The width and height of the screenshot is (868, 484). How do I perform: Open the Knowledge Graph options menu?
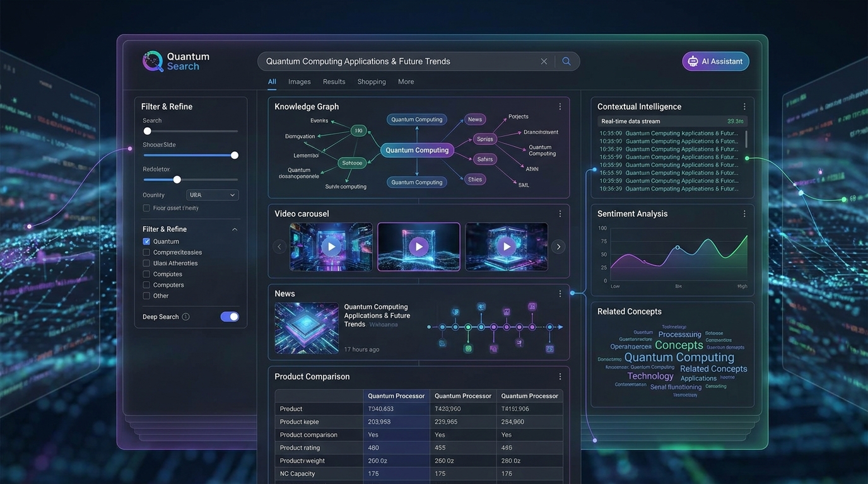pos(560,107)
